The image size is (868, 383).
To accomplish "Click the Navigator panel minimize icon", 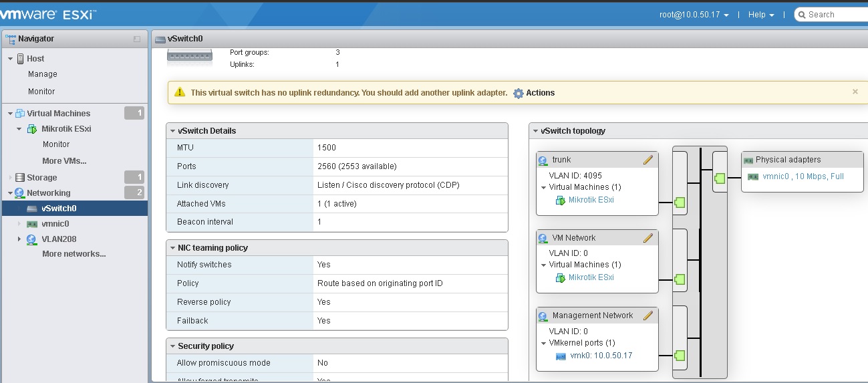I will coord(137,39).
